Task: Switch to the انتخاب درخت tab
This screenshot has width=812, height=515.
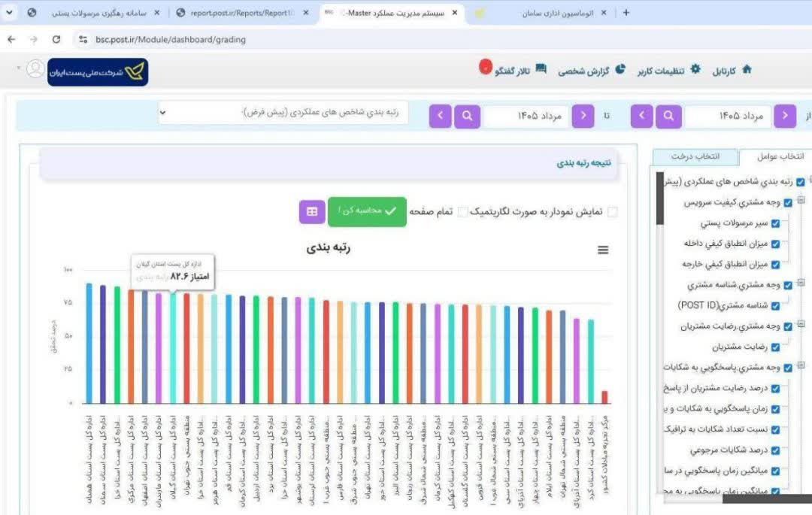Action: point(695,156)
